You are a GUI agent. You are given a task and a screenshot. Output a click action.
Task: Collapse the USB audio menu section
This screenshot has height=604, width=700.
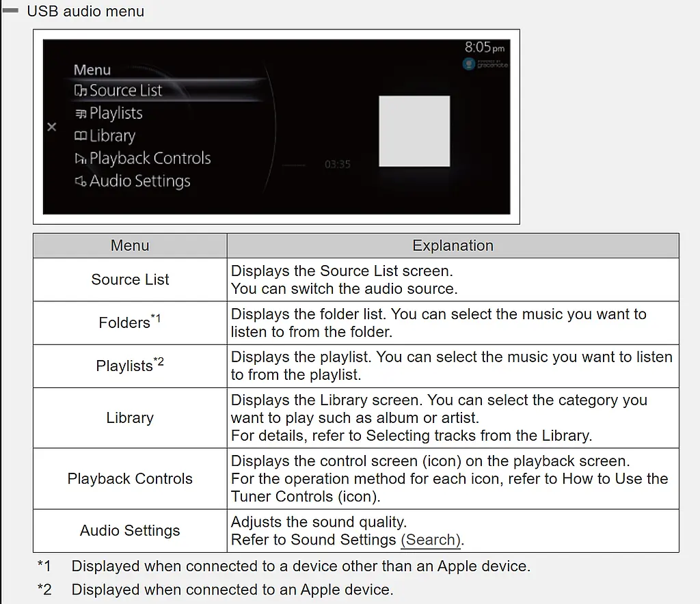[11, 12]
